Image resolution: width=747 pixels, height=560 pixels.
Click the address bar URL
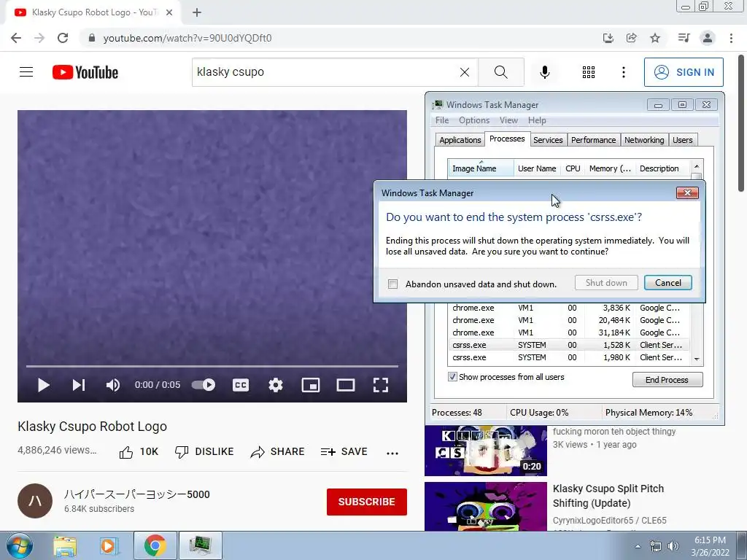click(x=187, y=38)
